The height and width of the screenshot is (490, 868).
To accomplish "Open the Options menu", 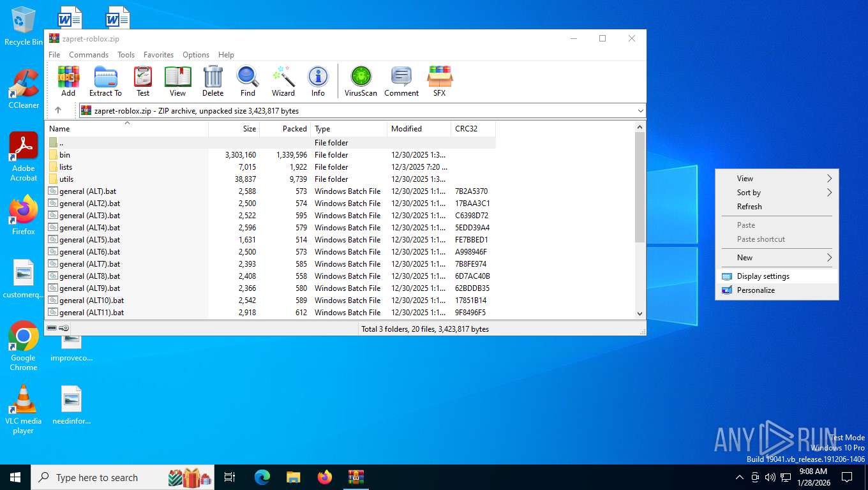I will [x=196, y=55].
